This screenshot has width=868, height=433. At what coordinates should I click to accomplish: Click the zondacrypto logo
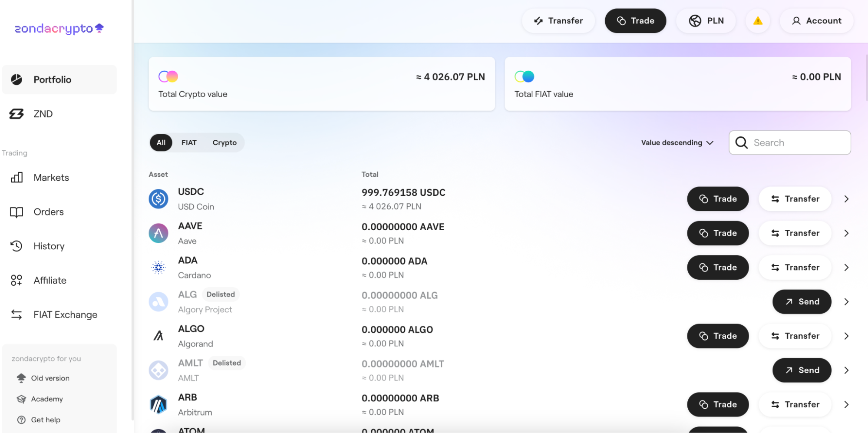59,29
